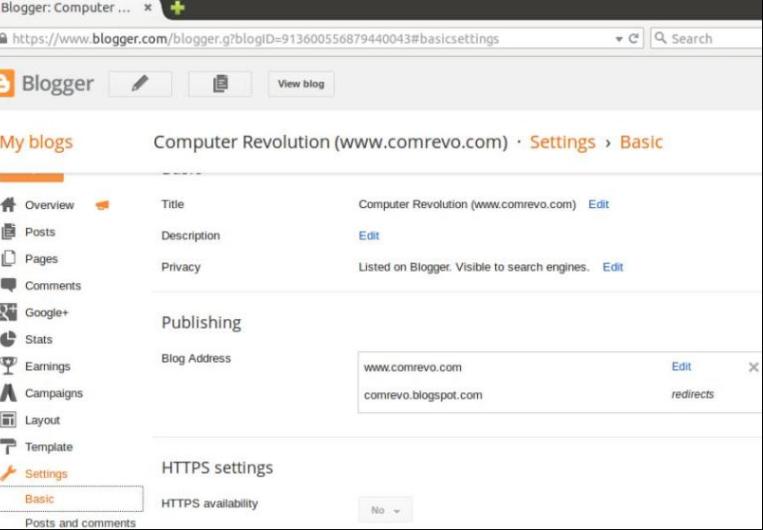Screen dimensions: 763x530
Task: Click the Pages sidebar icon
Action: coord(8,258)
